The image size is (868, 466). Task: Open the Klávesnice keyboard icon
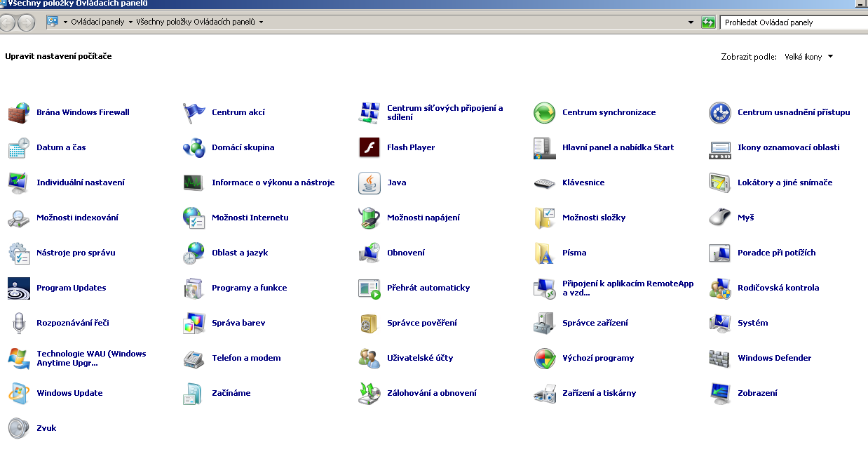[x=545, y=182]
